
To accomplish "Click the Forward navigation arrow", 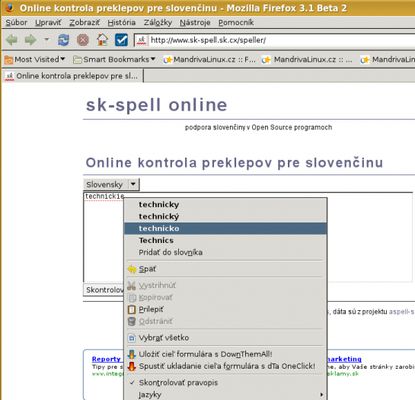I will tap(30, 40).
